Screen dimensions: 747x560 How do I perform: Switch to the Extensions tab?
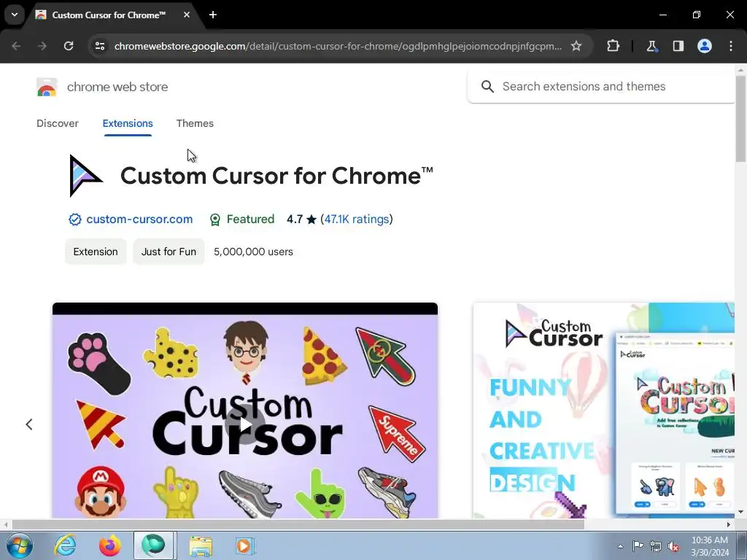[x=128, y=123]
